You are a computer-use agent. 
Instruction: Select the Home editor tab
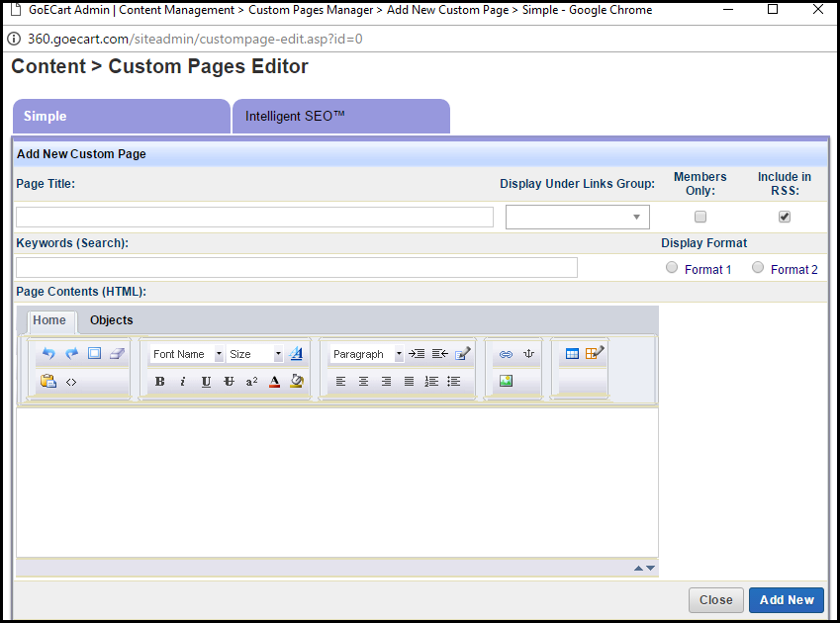coord(49,320)
